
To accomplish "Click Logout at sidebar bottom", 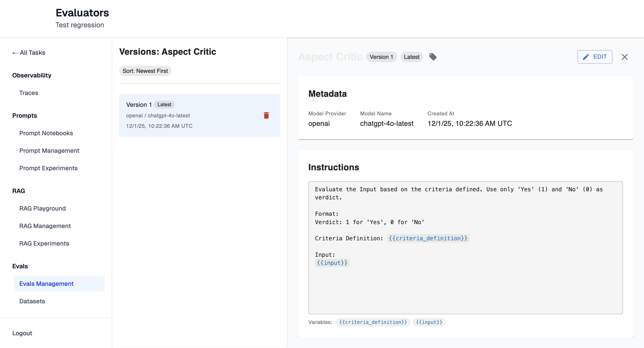I will click(22, 333).
